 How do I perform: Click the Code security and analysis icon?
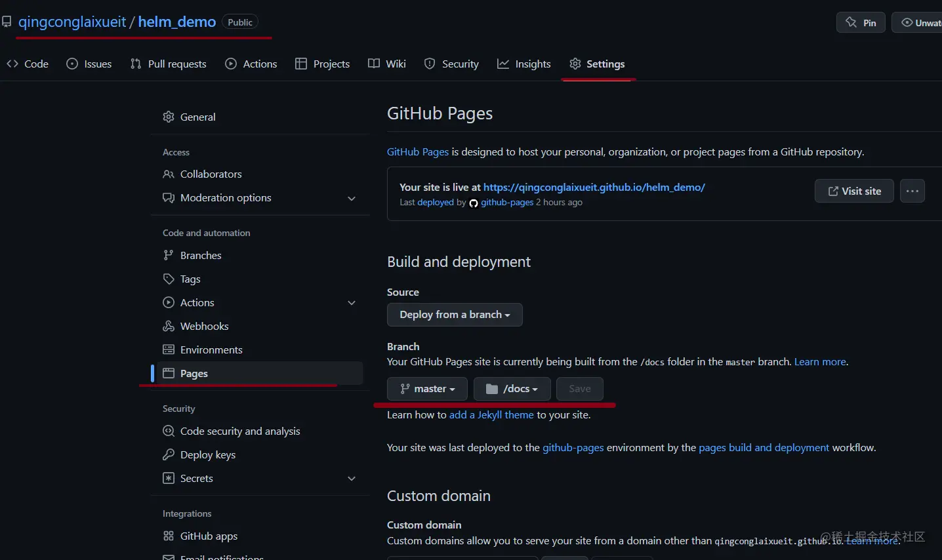pos(169,431)
